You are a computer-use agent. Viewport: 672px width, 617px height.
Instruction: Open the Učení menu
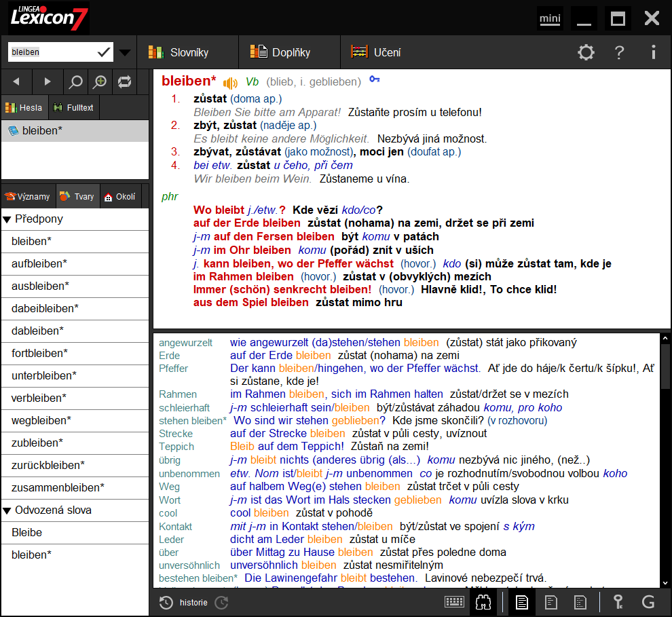(x=376, y=52)
